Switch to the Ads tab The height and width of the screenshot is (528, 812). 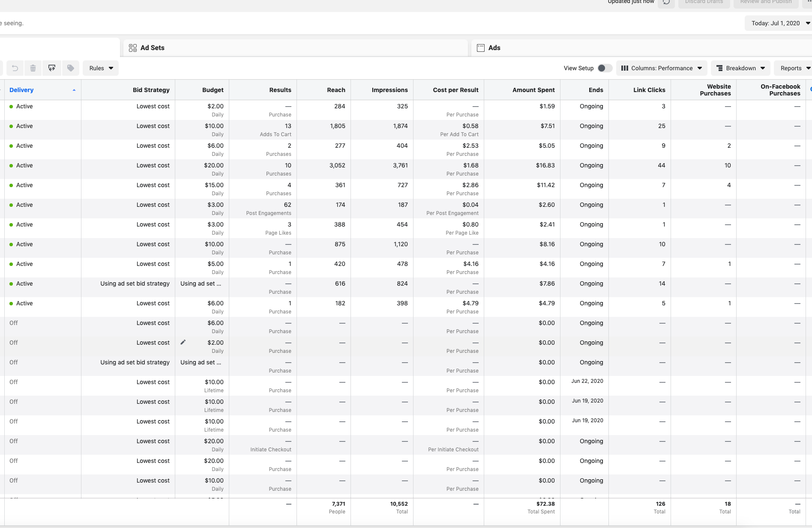[x=641, y=48]
